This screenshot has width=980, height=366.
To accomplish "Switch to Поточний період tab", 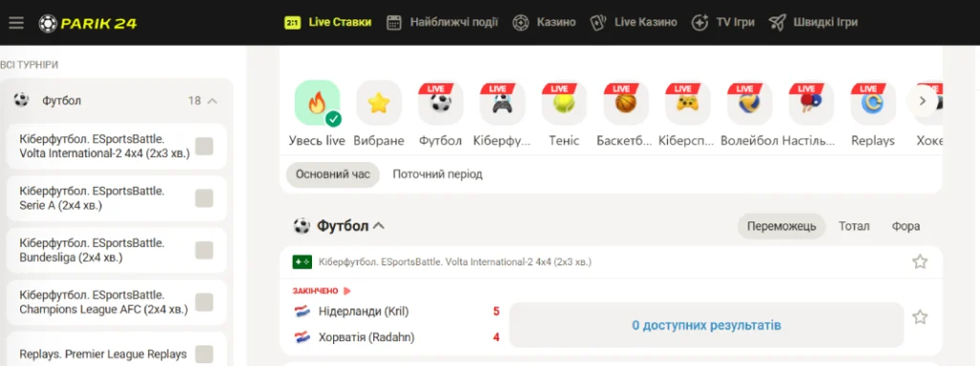I will tap(437, 174).
